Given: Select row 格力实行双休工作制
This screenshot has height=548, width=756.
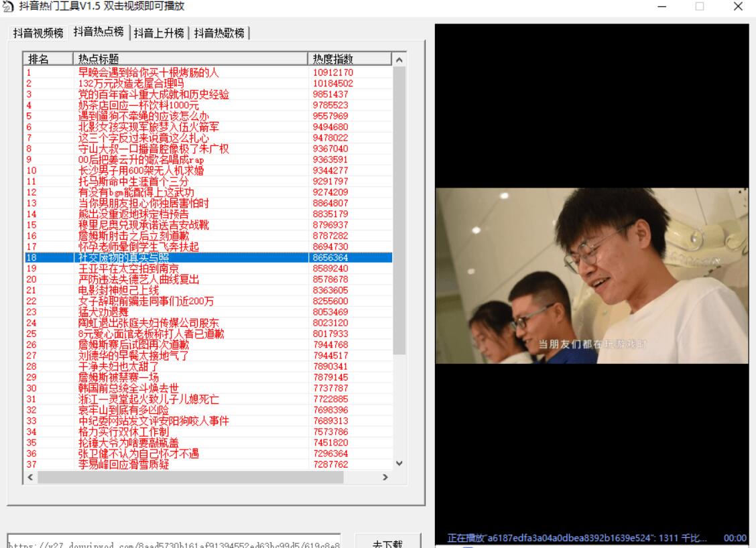Looking at the screenshot, I should (x=208, y=432).
